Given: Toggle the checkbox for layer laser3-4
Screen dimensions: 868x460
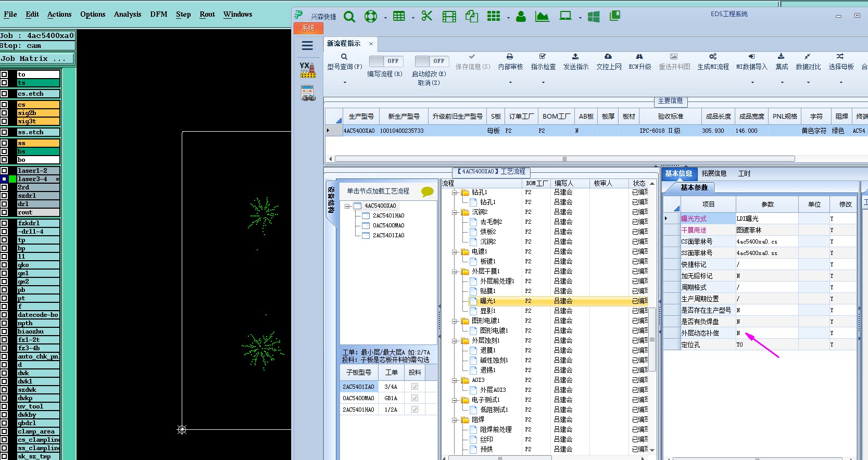Looking at the screenshot, I should pyautogui.click(x=4, y=179).
